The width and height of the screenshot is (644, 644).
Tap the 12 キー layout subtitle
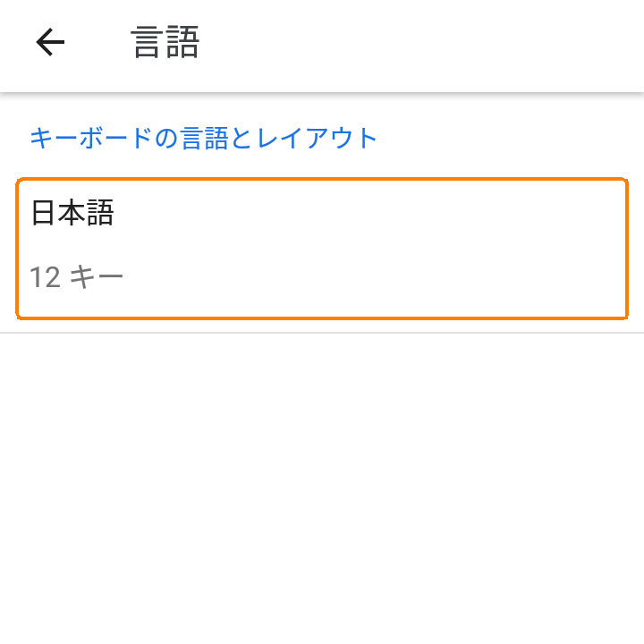[x=77, y=277]
